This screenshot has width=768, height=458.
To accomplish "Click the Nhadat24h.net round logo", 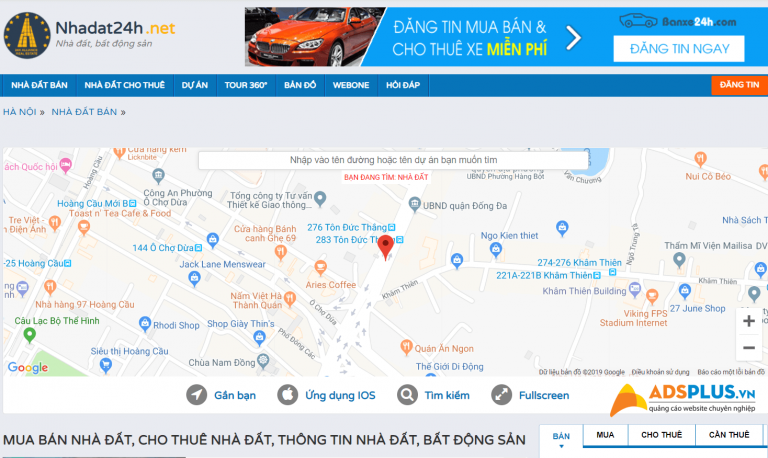I will click(x=27, y=35).
